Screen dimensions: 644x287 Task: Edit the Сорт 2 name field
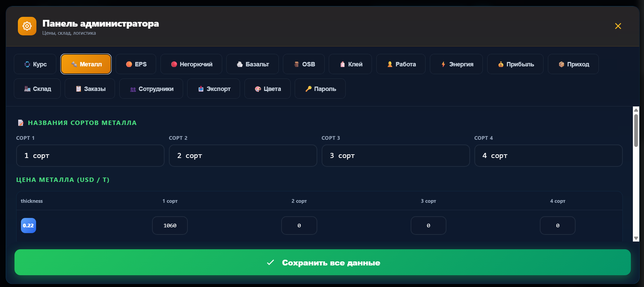point(243,156)
